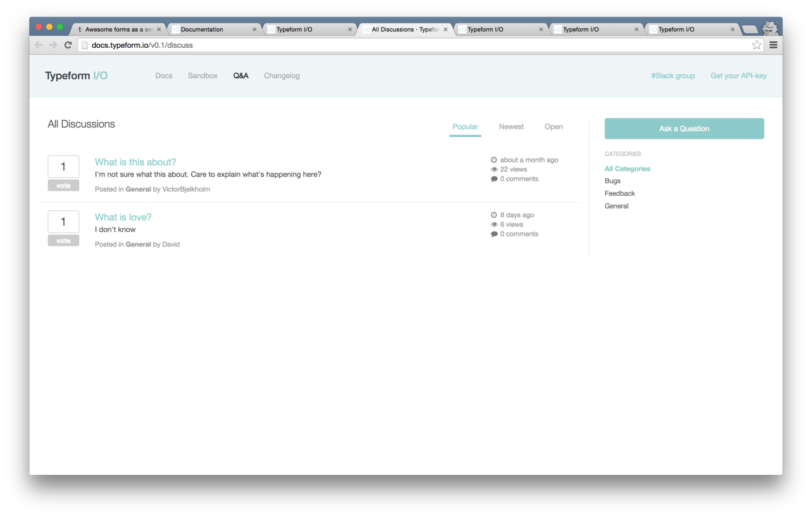
Task: Open the Chrome hamburger menu
Action: point(774,45)
